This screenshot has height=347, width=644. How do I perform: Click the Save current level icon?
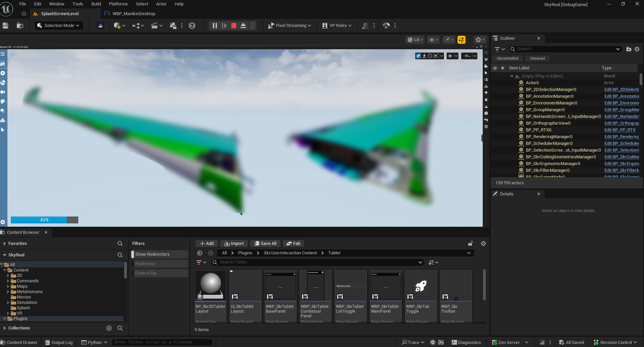click(x=5, y=26)
